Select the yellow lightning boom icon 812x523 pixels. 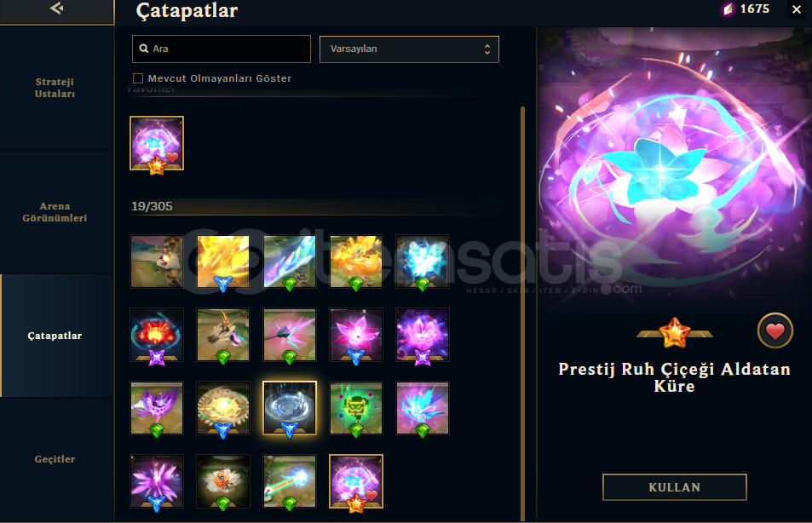pos(223,261)
